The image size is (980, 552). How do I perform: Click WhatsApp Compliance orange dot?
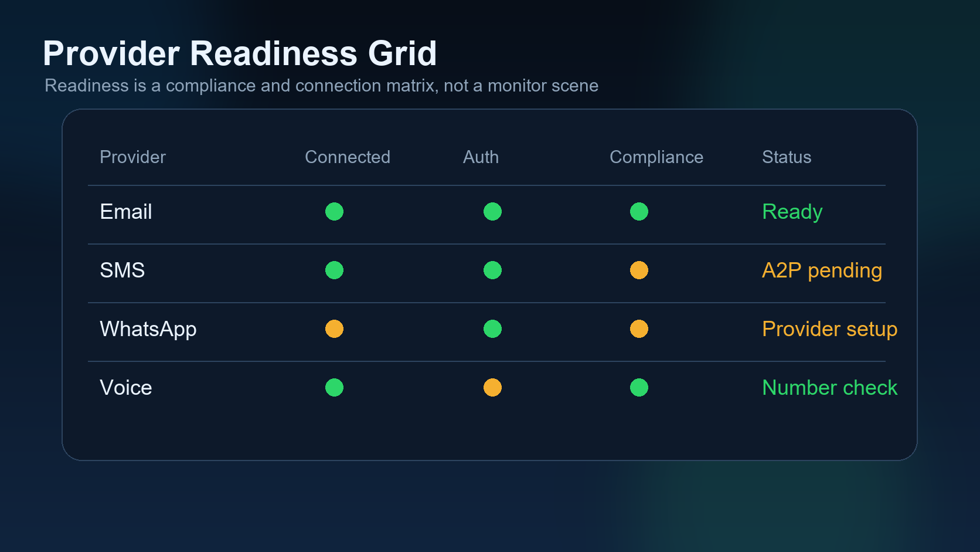[639, 329]
